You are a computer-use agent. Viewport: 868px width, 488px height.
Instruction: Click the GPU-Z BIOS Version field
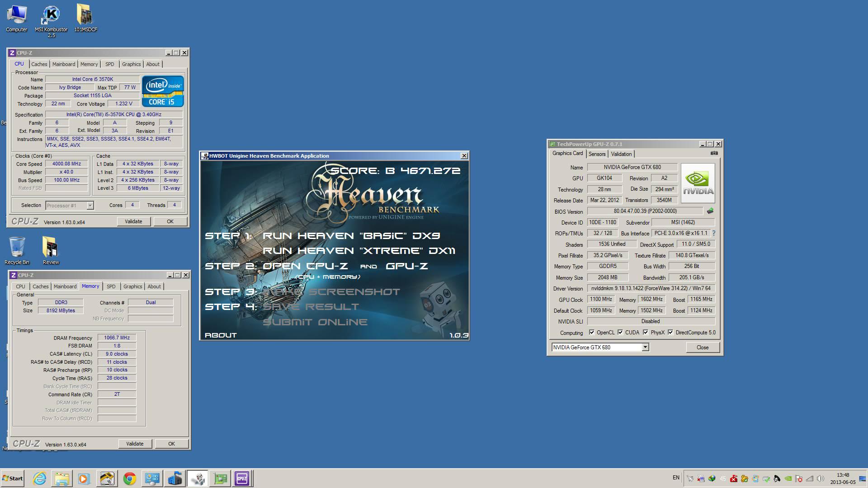tap(645, 211)
